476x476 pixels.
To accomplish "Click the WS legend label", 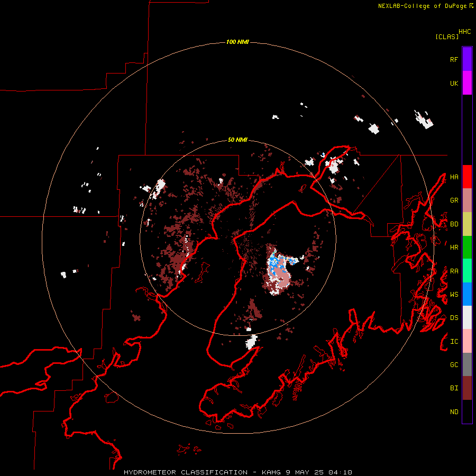I will pyautogui.click(x=454, y=295).
